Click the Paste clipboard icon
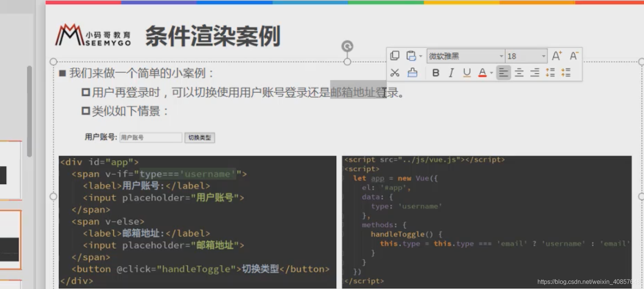Screen dimensions: 644x289 [411, 56]
